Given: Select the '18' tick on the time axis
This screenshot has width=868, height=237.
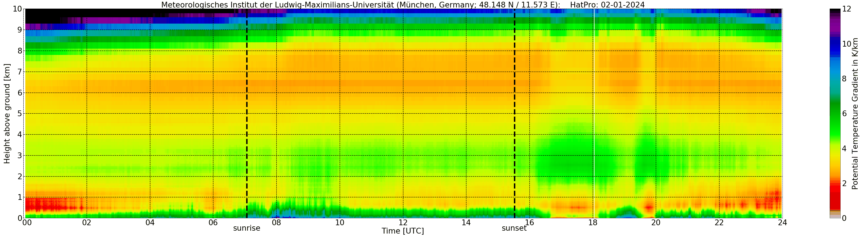Looking at the screenshot, I should (593, 223).
